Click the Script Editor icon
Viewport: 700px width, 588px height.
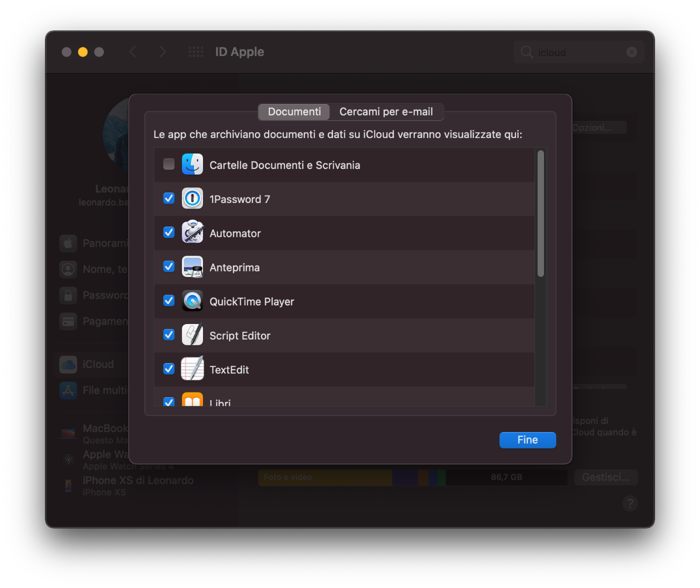coord(192,335)
